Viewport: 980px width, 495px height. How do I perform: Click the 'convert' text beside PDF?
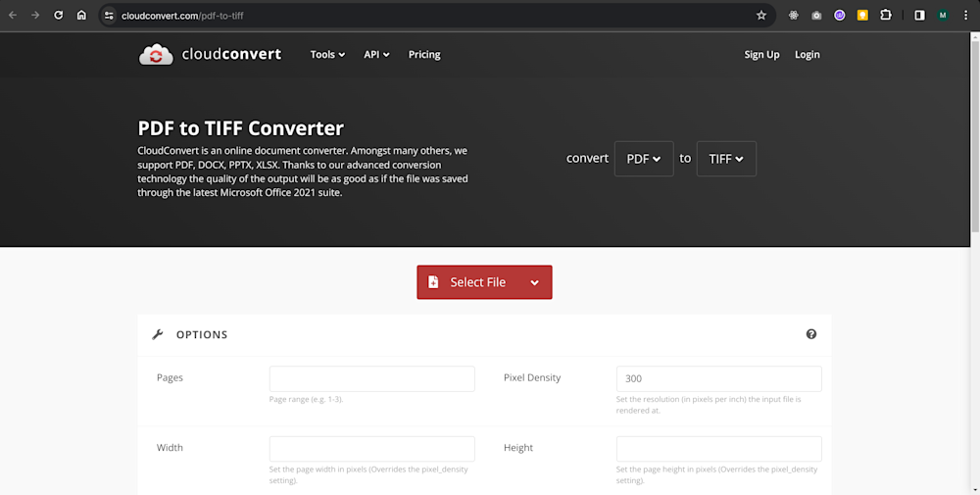point(587,159)
